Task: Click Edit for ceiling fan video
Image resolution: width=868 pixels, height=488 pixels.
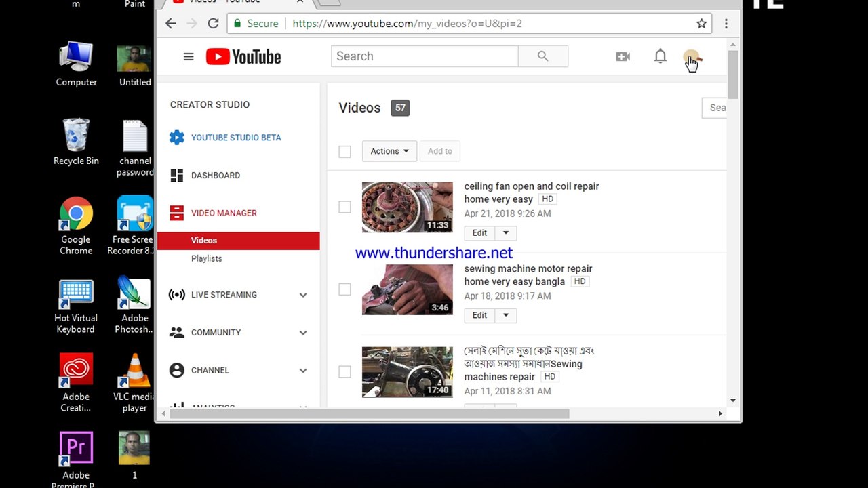Action: [479, 232]
